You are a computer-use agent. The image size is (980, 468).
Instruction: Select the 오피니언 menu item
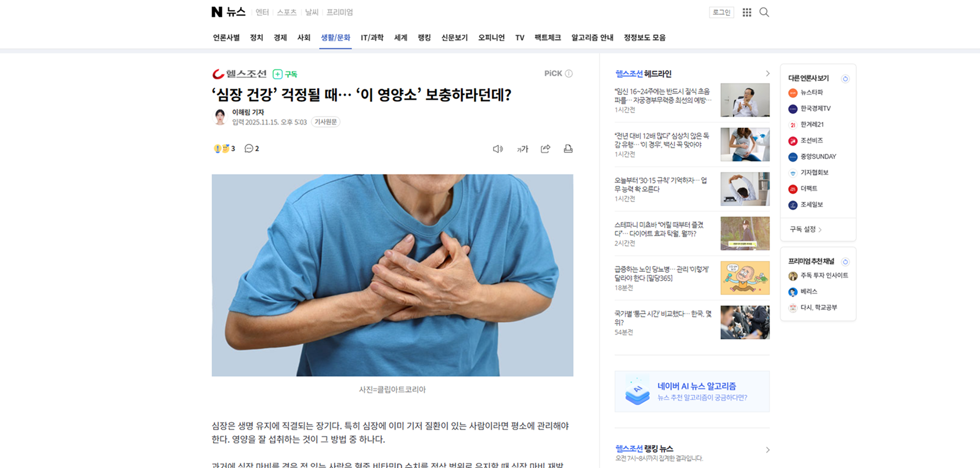[491, 38]
